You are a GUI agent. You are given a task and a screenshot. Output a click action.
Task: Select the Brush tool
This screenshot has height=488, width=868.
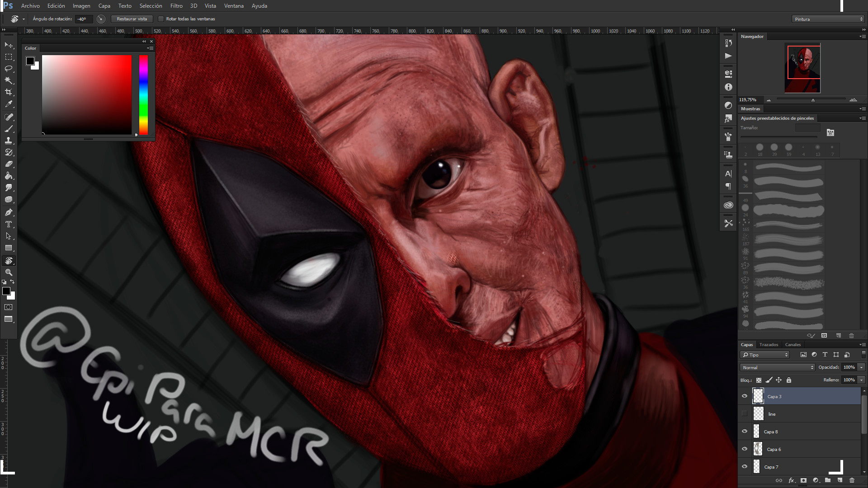[x=9, y=129]
